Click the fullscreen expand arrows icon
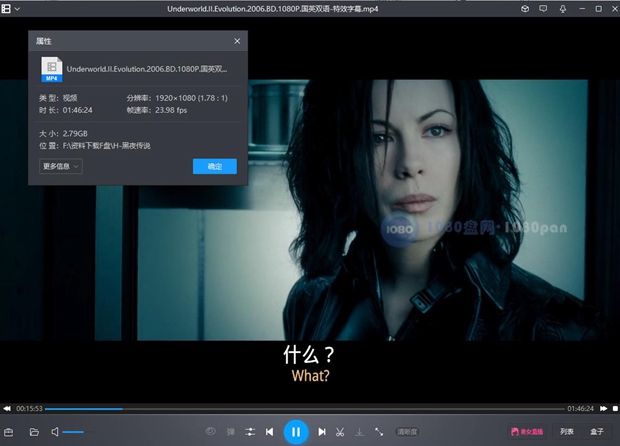This screenshot has width=620, height=446. [379, 432]
